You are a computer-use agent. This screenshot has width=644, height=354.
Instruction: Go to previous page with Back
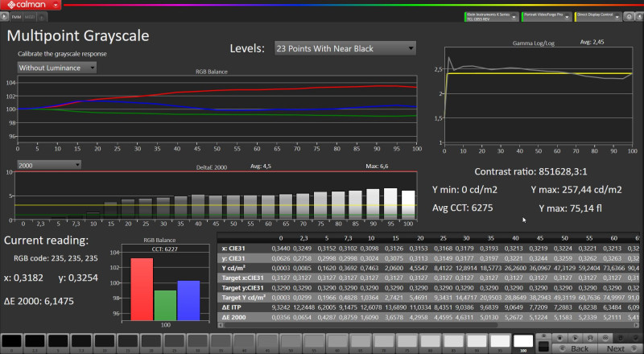(575, 348)
